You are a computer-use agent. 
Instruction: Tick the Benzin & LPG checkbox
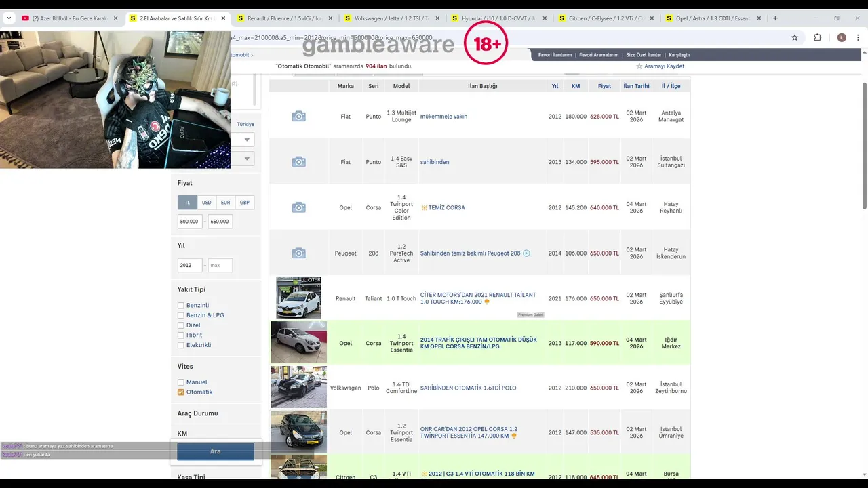tap(181, 315)
